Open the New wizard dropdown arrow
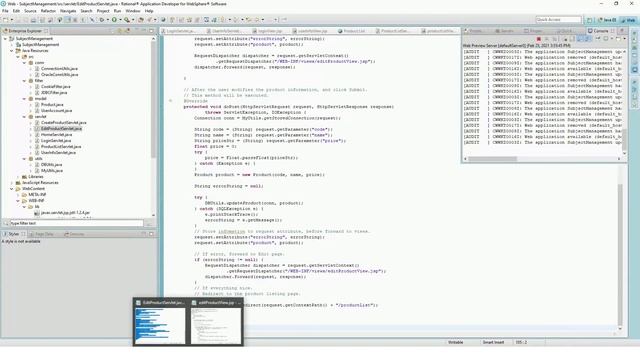Image resolution: width=640 pixels, height=360 pixels. [11, 20]
